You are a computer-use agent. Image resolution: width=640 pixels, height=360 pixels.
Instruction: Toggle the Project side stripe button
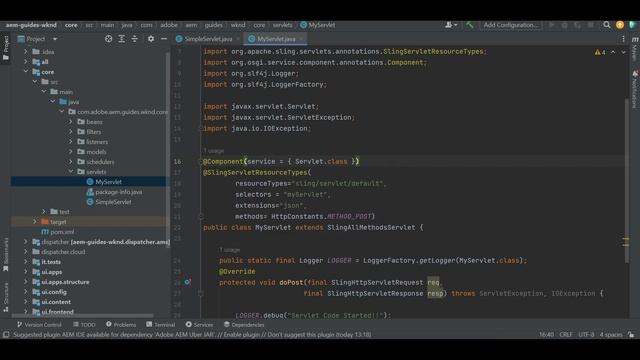(5, 48)
